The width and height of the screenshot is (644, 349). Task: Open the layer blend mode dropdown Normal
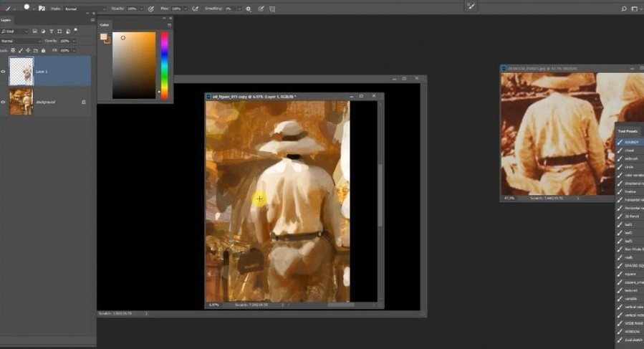(21, 41)
